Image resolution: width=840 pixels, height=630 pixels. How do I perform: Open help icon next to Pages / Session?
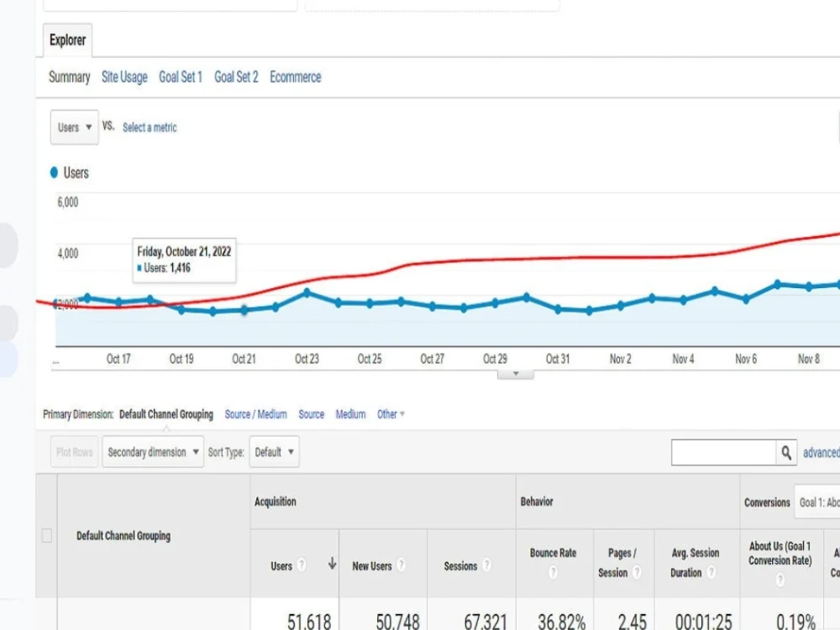tap(637, 573)
